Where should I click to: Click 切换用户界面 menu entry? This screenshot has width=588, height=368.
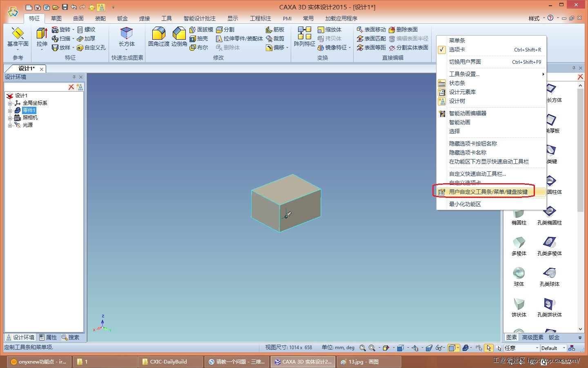point(491,62)
